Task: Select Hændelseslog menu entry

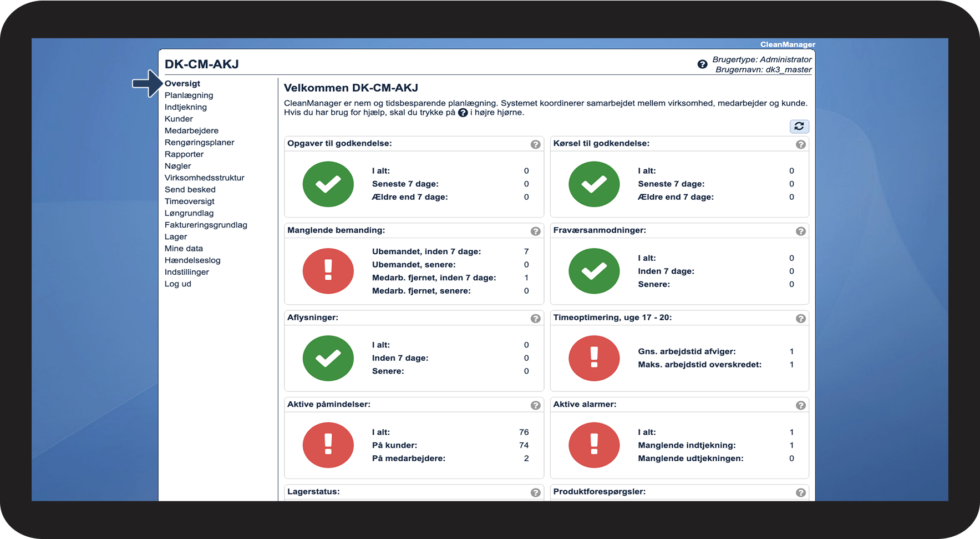Action: 192,260
